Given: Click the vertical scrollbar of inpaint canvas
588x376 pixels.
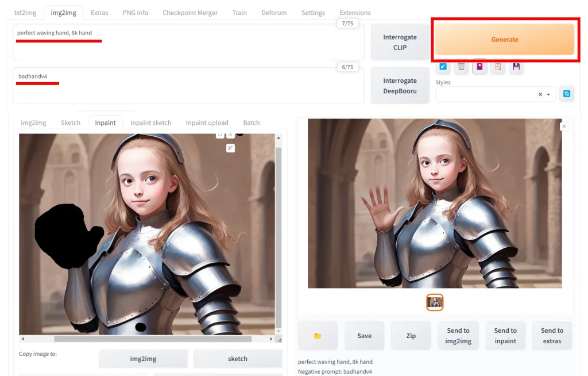Looking at the screenshot, I should 278,230.
